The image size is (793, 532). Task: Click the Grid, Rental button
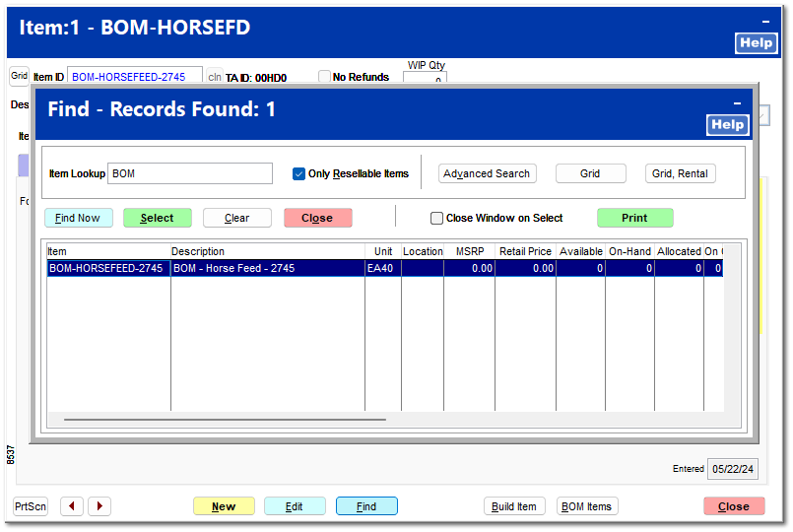681,173
